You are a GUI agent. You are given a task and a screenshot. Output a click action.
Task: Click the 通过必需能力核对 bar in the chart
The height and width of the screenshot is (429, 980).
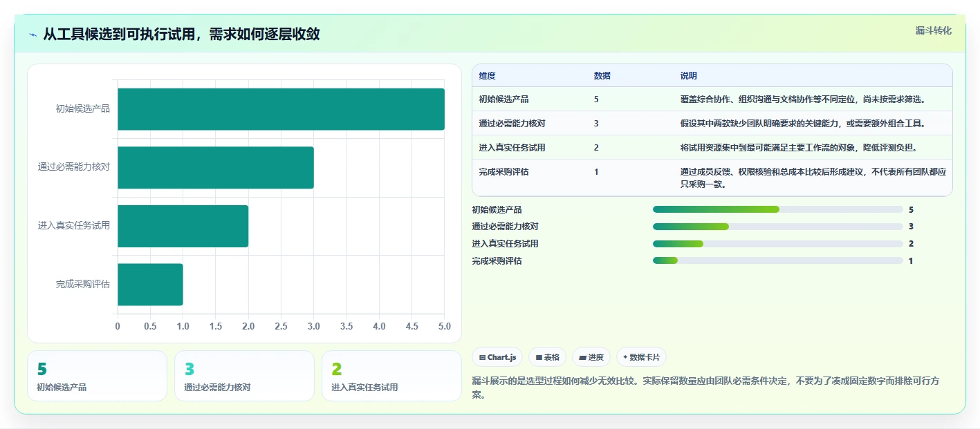click(216, 167)
